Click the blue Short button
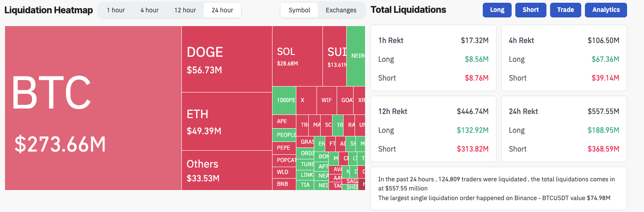644x212 pixels. tap(530, 10)
